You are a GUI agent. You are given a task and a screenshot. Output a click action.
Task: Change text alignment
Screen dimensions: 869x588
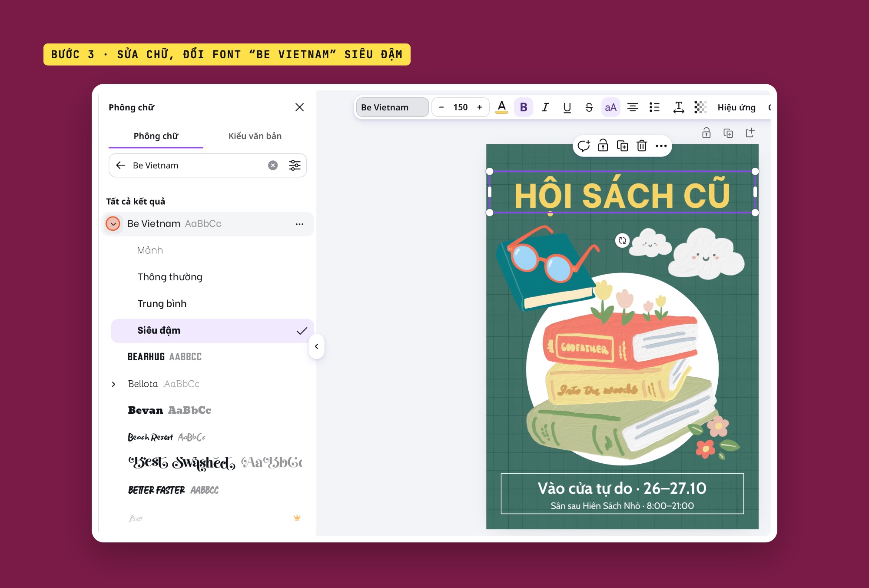tap(633, 107)
